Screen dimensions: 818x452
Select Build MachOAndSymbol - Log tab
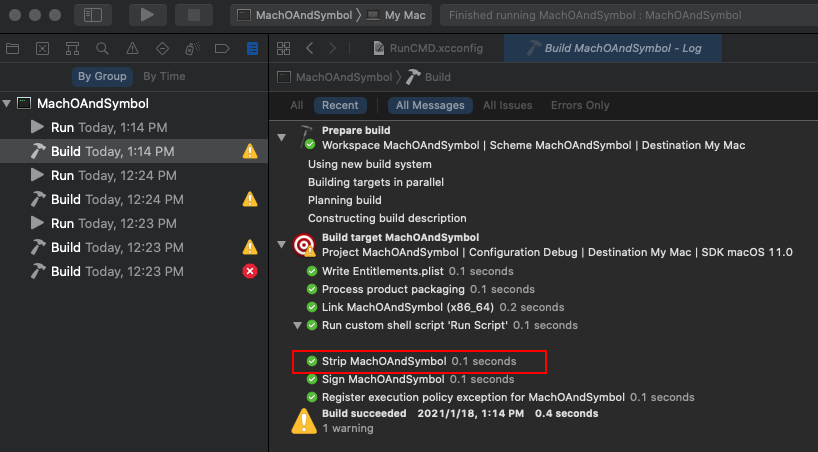coord(614,49)
